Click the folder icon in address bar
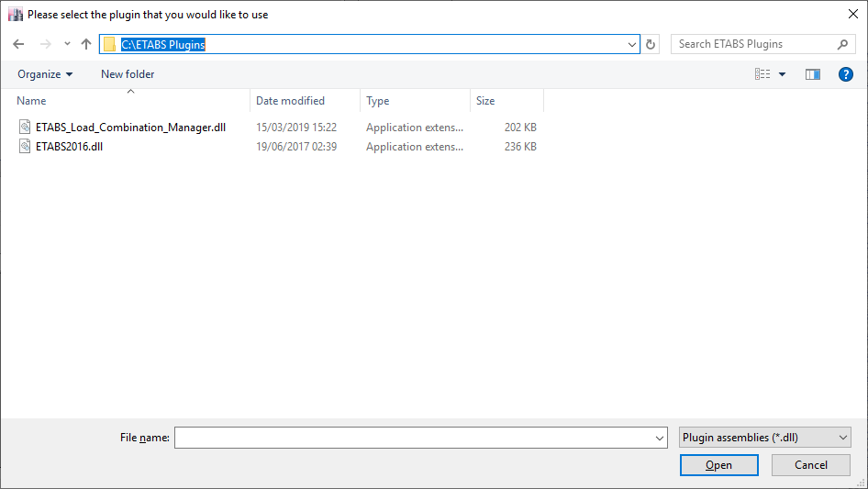The height and width of the screenshot is (489, 868). (x=109, y=44)
